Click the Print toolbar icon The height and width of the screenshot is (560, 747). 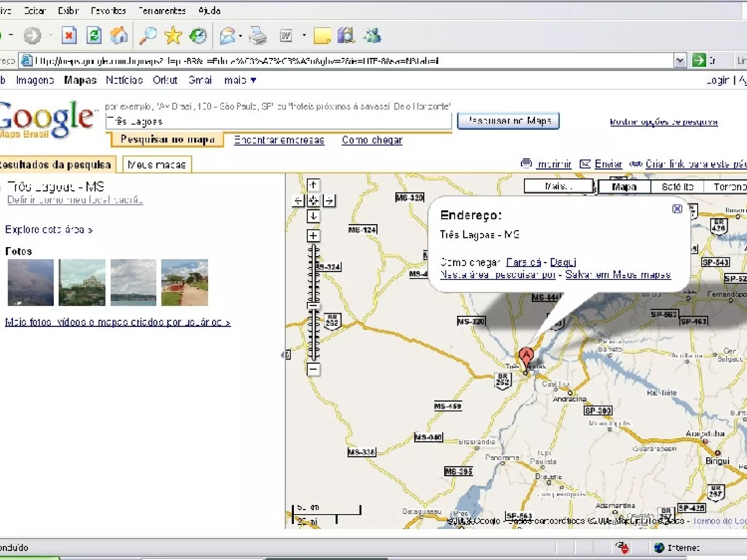(258, 36)
